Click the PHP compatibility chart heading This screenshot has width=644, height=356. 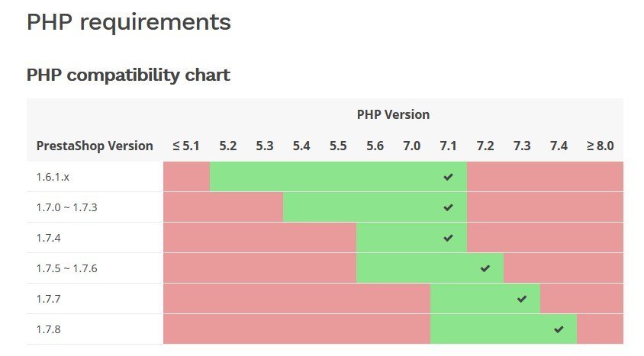128,75
